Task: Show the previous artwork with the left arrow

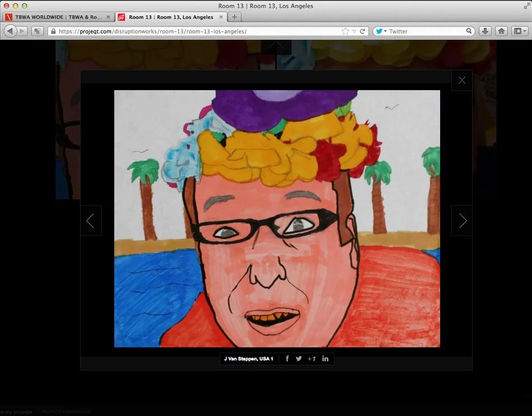Action: coord(91,220)
